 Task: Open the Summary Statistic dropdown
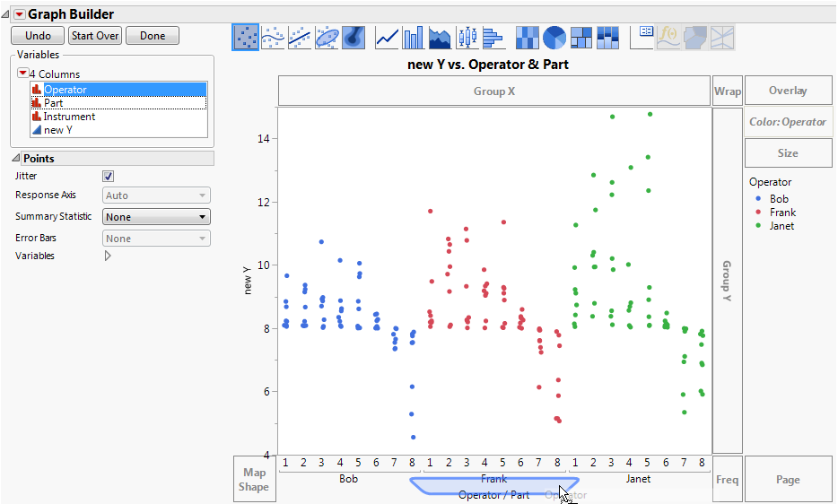(x=156, y=217)
